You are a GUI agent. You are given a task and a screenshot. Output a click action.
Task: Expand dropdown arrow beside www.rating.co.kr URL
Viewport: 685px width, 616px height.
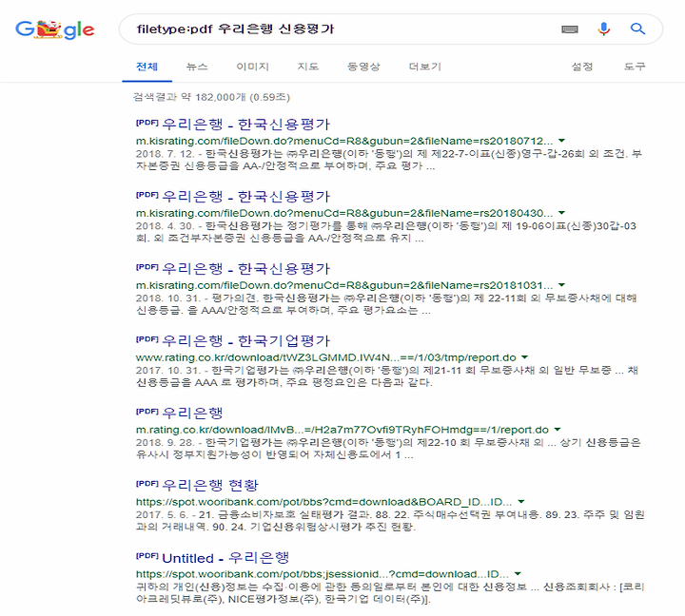pos(524,357)
